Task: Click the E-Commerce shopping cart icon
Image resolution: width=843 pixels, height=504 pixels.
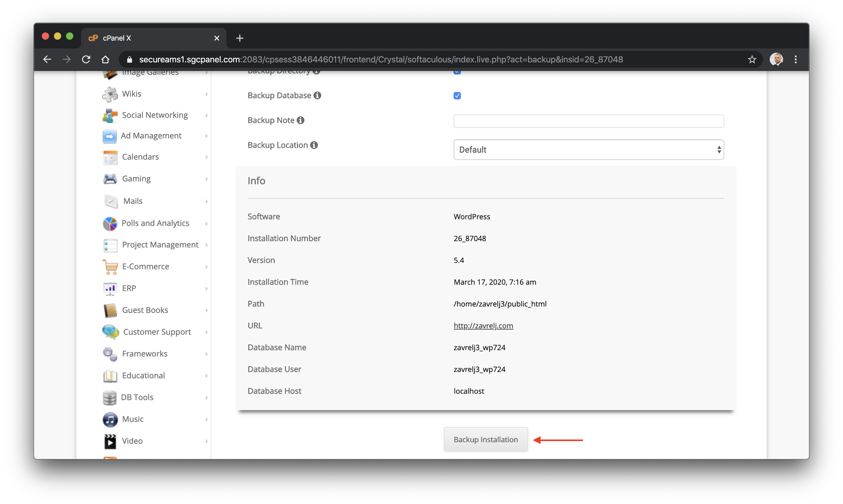Action: tap(110, 267)
